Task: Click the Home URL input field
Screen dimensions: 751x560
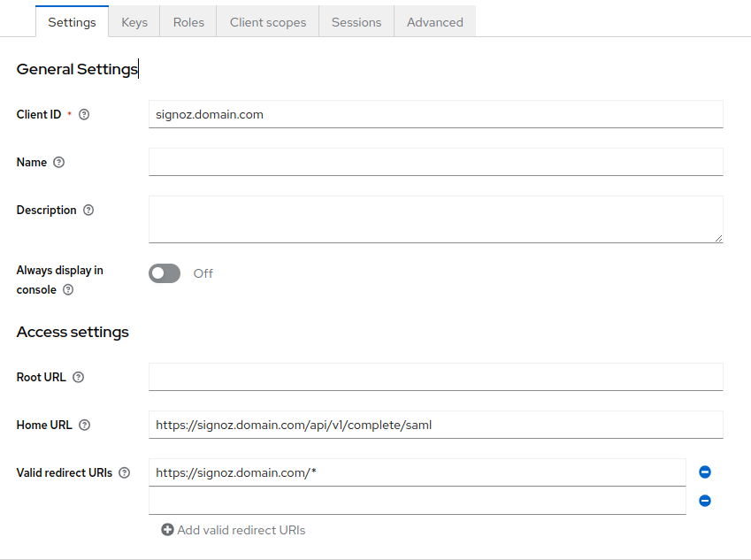Action: (x=435, y=425)
